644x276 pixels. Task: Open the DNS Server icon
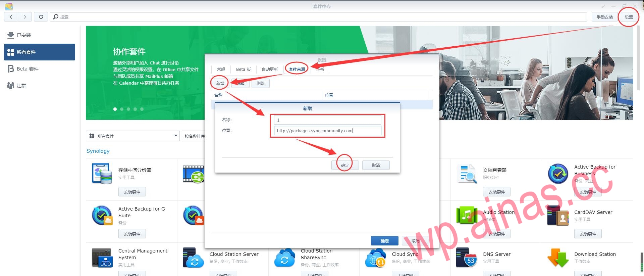(x=467, y=258)
